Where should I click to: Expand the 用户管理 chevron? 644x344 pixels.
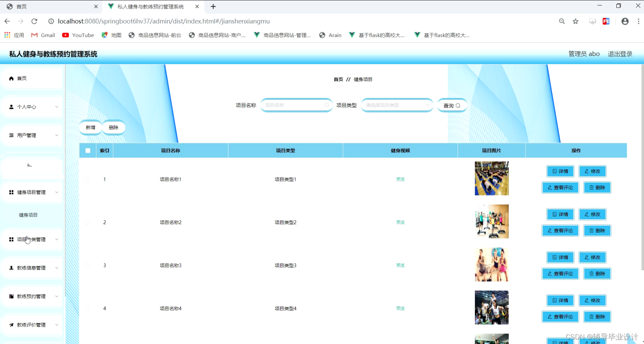(57, 135)
